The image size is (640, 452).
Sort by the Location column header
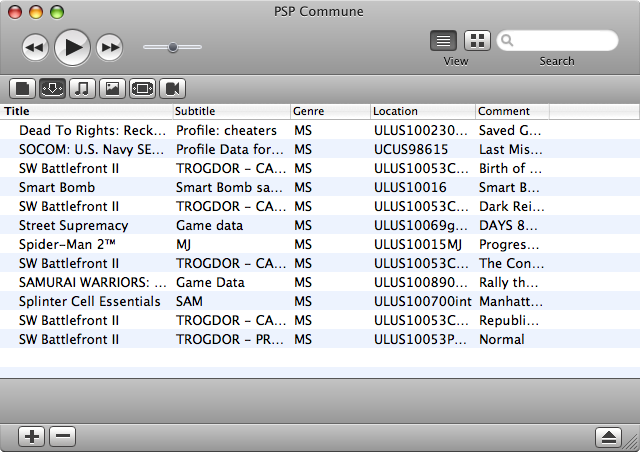pos(423,111)
